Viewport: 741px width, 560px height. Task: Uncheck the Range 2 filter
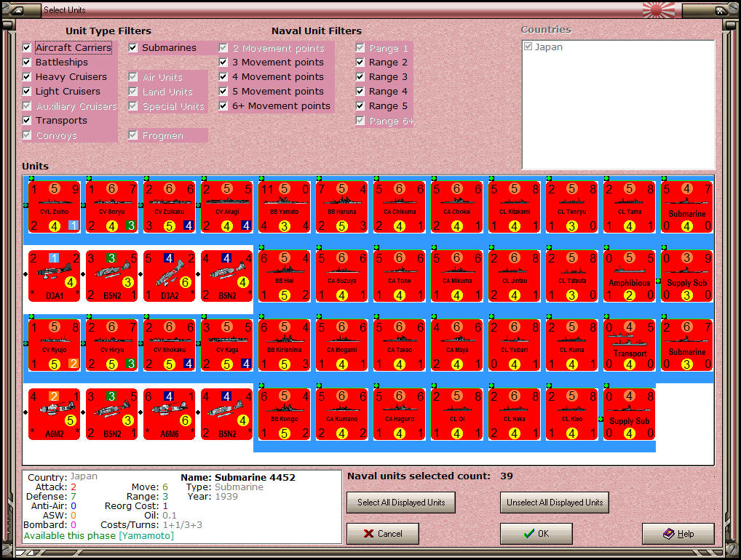(x=360, y=63)
